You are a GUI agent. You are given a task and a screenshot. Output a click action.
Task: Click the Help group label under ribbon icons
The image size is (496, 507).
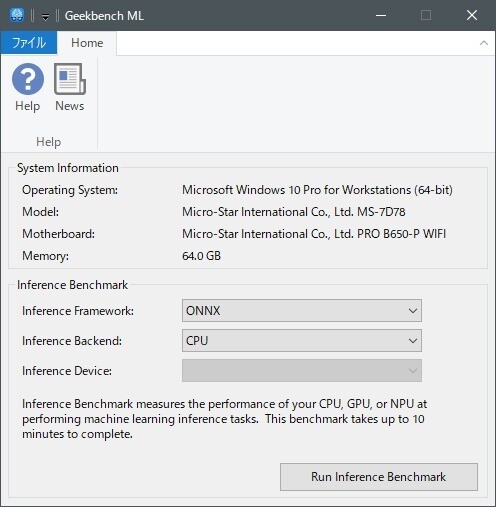tap(49, 142)
